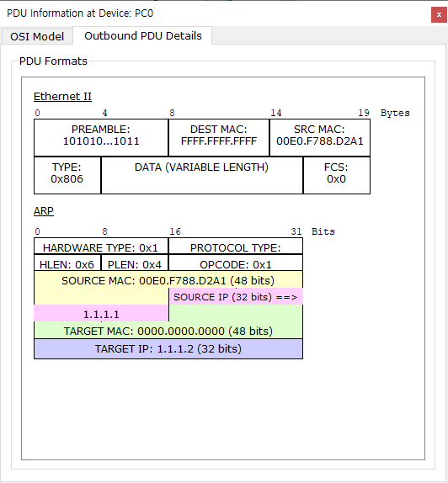Select the PREAMBLE field cell
Image resolution: width=448 pixels, height=483 pixels.
[101, 137]
